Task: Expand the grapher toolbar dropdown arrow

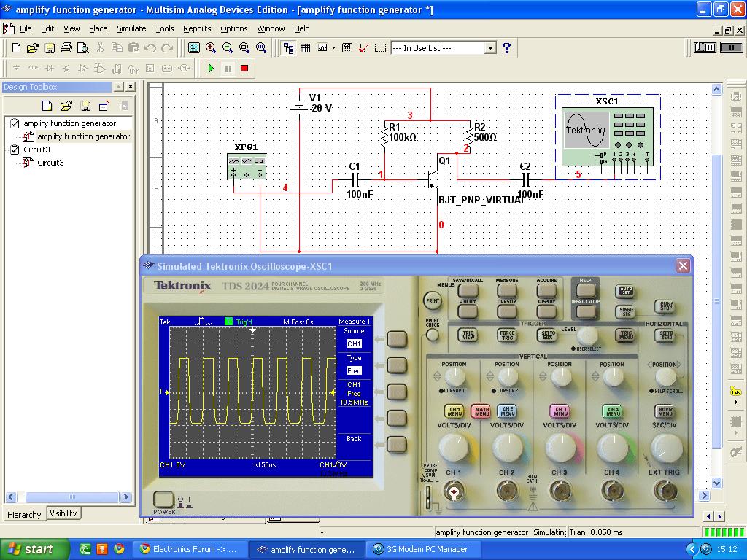Action: tap(333, 48)
